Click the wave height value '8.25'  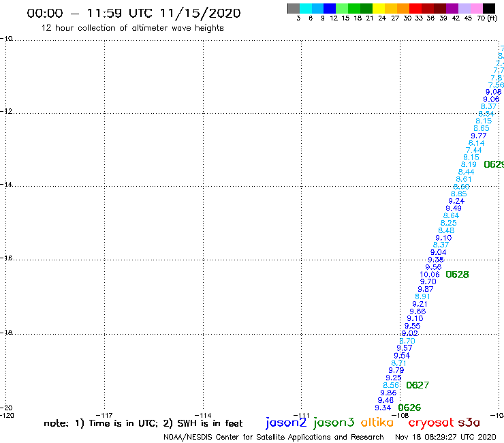448,223
